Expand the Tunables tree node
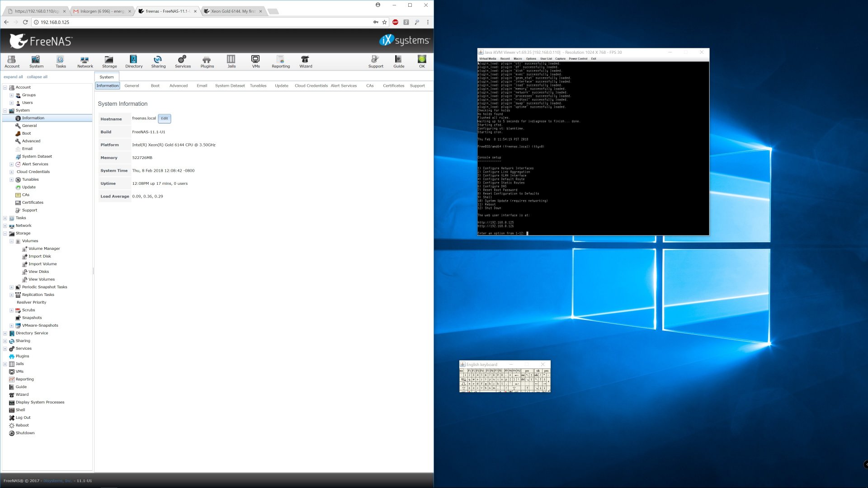 coord(11,180)
